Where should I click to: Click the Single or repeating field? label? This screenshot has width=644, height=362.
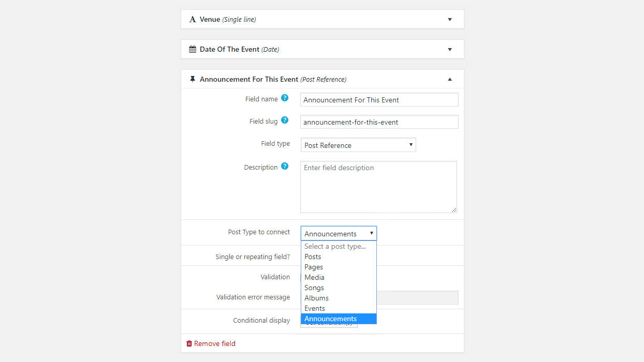coord(253,257)
